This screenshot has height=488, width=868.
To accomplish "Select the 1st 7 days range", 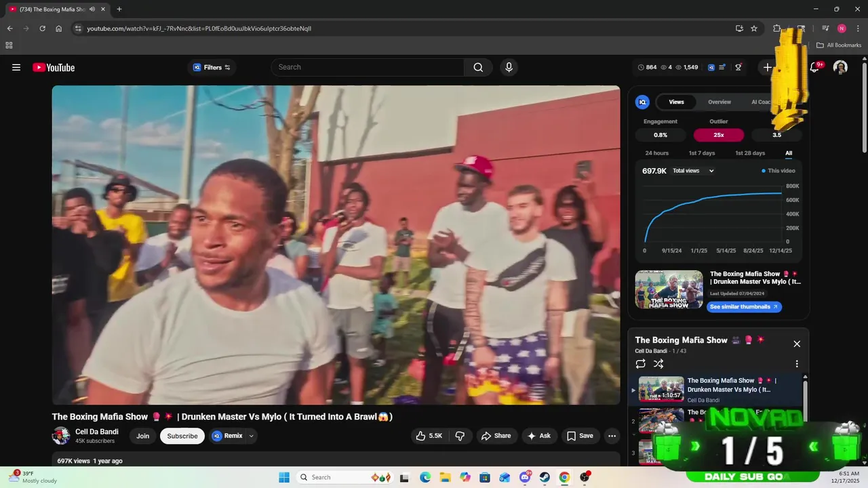I will point(702,153).
